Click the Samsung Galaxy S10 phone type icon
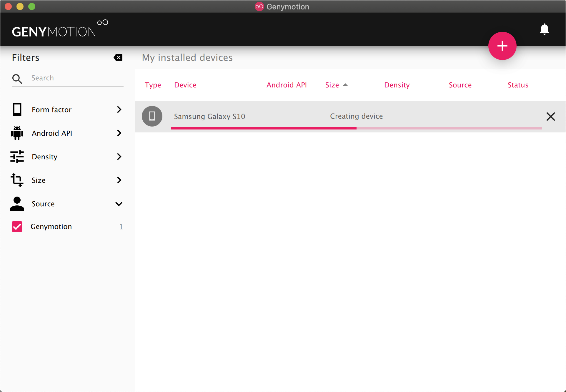Viewport: 566px width, 392px height. pos(152,116)
